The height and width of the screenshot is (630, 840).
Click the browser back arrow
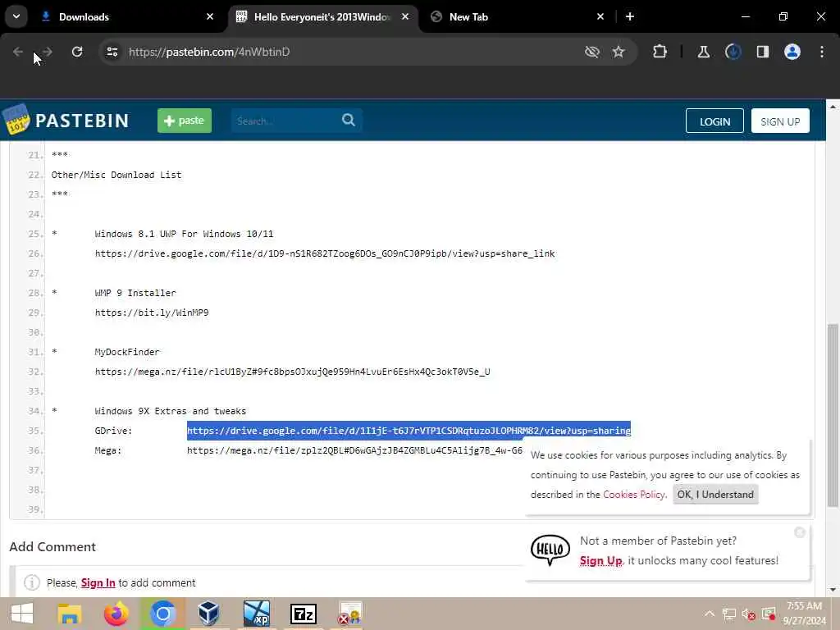point(18,52)
